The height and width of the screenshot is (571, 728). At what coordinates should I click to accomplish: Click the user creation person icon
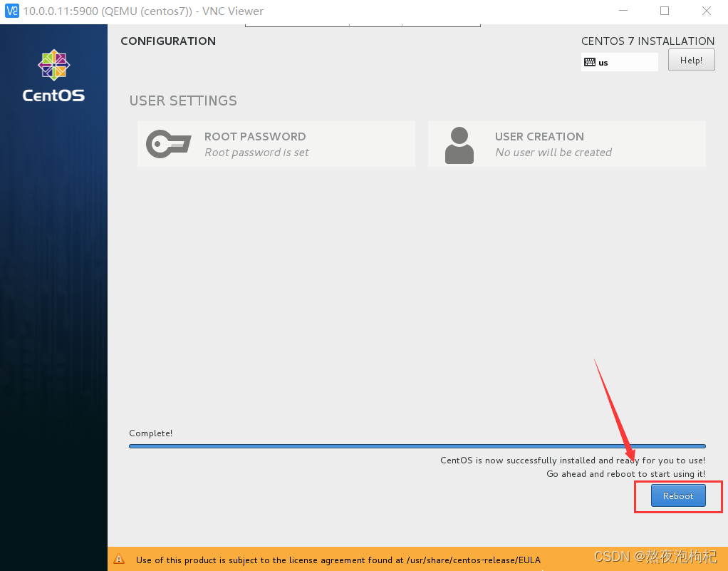[x=459, y=145]
